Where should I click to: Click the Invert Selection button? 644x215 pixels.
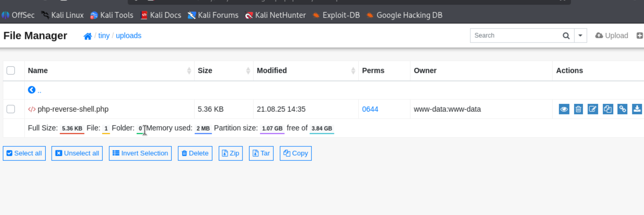(x=140, y=153)
